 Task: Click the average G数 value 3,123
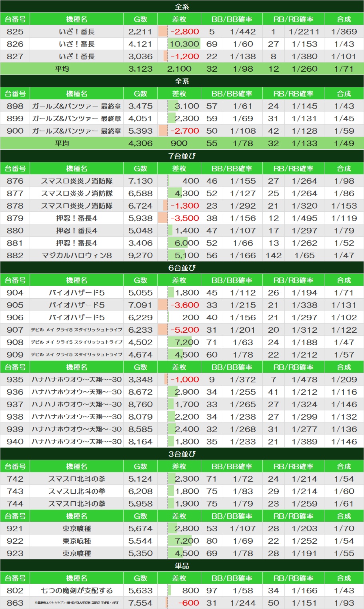[x=140, y=69]
